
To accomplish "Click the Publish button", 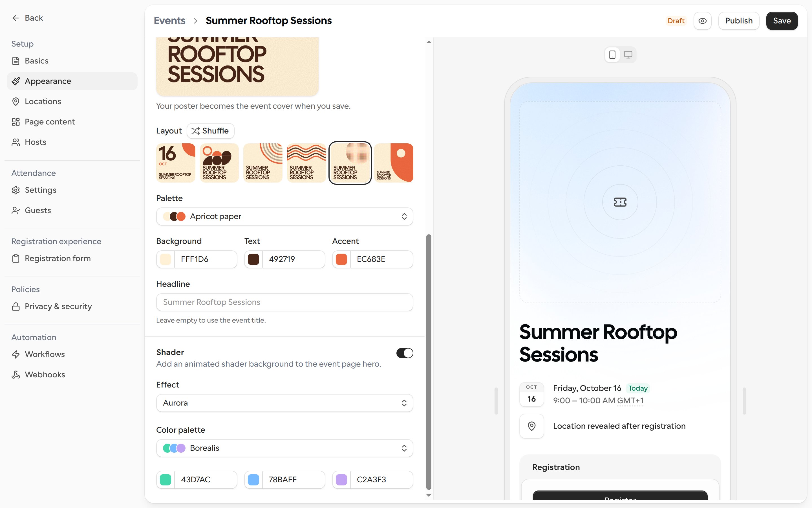I will 738,21.
